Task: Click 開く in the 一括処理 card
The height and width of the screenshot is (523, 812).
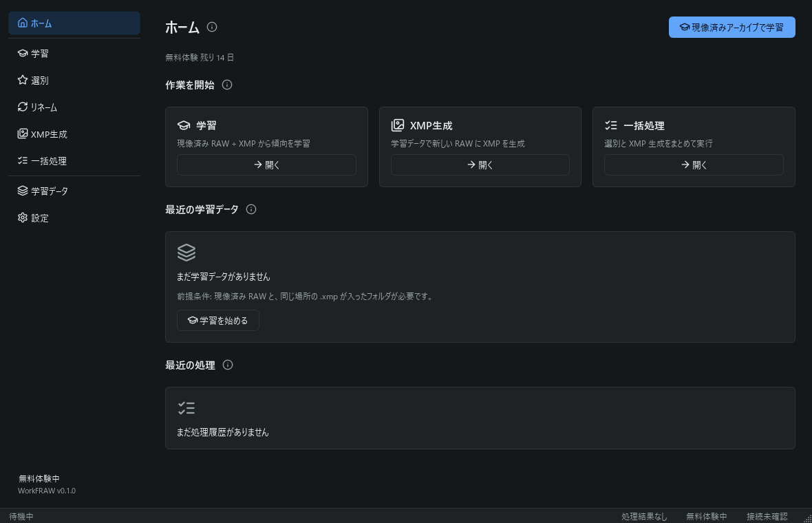Action: (x=694, y=164)
